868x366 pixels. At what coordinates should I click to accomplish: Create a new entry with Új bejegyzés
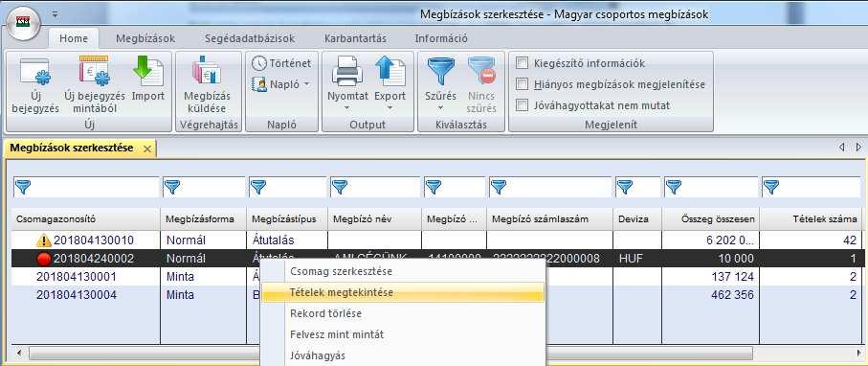[34, 85]
